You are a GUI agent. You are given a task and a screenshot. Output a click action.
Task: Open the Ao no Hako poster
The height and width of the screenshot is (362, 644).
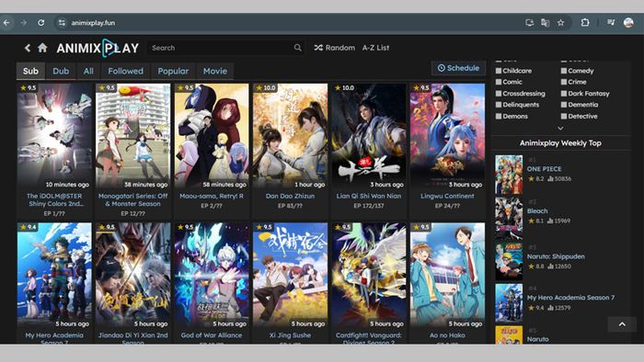coord(447,276)
